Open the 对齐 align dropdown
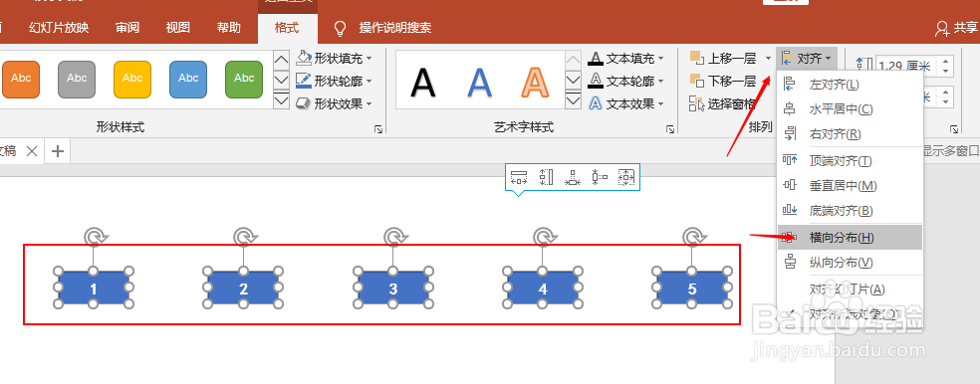Viewport: 980px width, 384px height. 807,59
